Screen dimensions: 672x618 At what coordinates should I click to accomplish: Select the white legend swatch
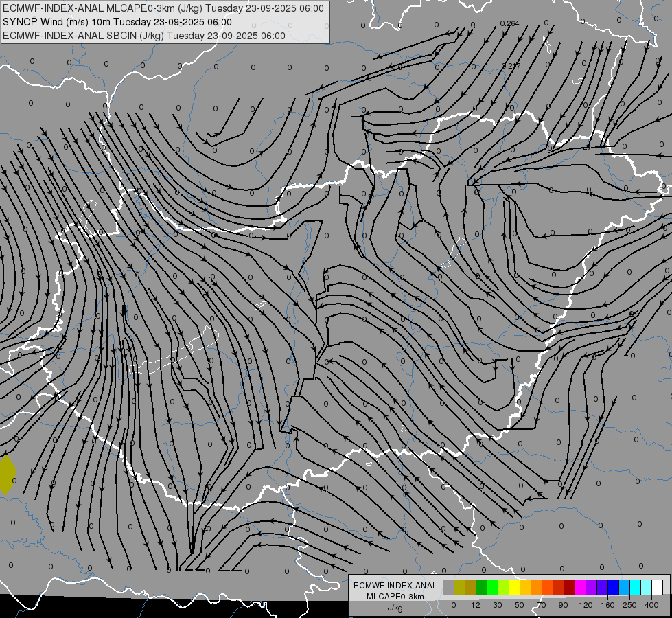click(658, 587)
